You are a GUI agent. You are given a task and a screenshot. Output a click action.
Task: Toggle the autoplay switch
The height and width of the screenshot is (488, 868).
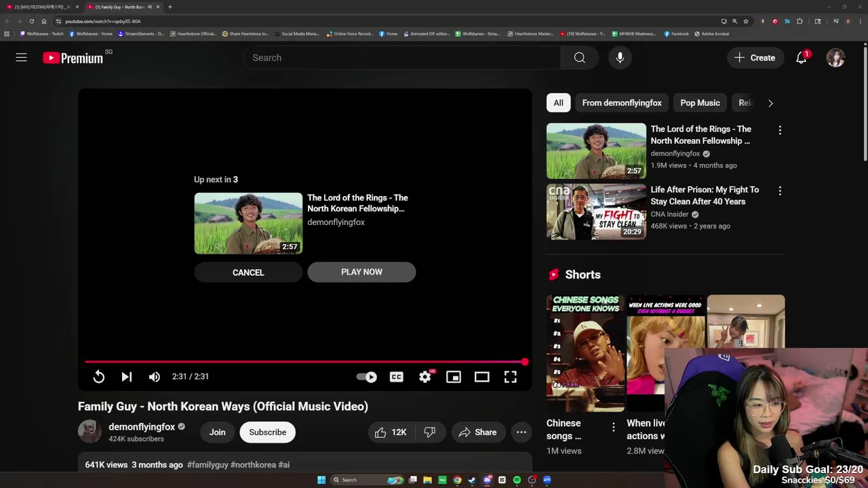click(x=367, y=377)
